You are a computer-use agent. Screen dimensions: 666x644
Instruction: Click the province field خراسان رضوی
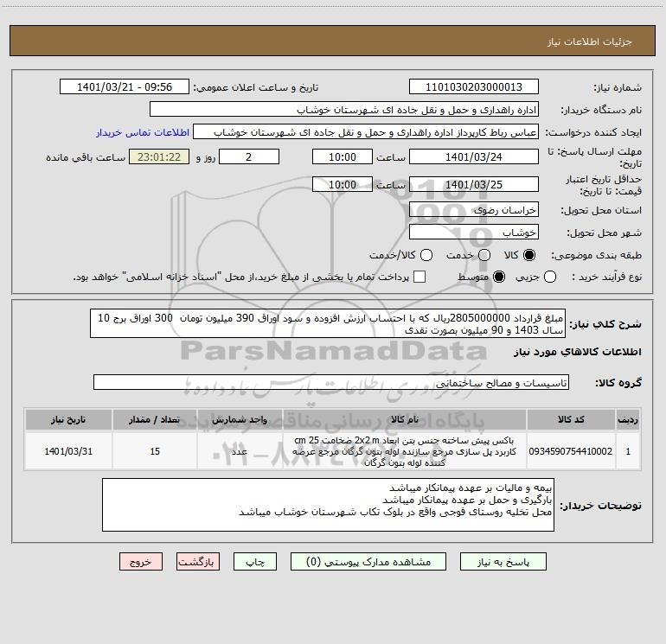[474, 210]
